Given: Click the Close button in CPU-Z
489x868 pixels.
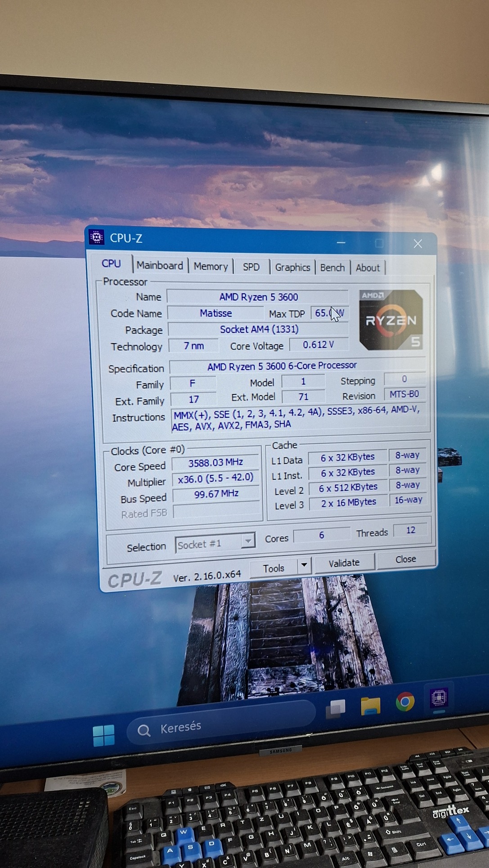Looking at the screenshot, I should tap(406, 559).
